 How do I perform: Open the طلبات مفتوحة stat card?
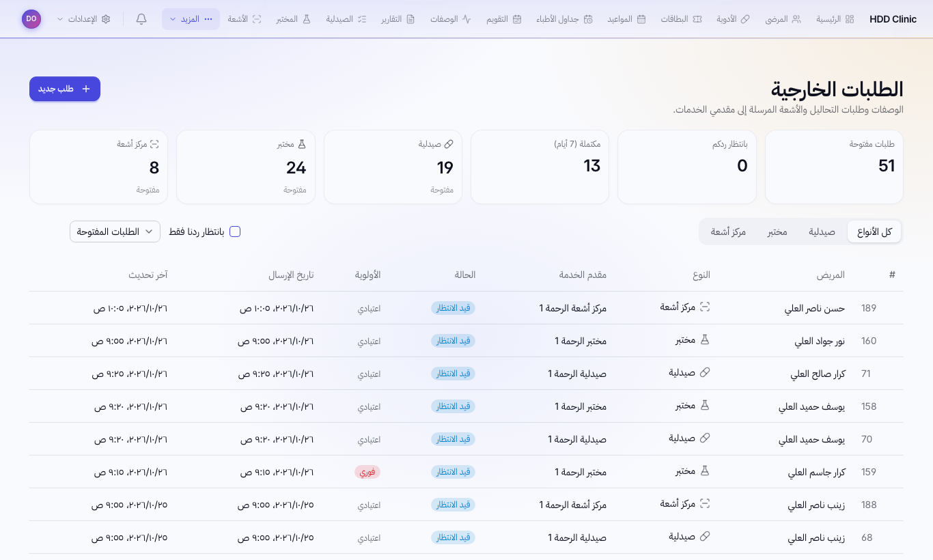[834, 167]
